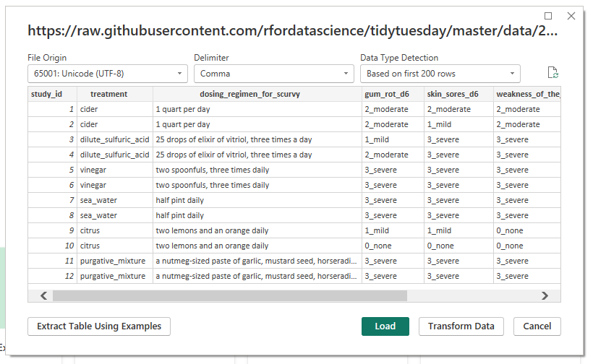Click study_id cell with value 12
This screenshot has height=364, width=593.
pos(52,276)
